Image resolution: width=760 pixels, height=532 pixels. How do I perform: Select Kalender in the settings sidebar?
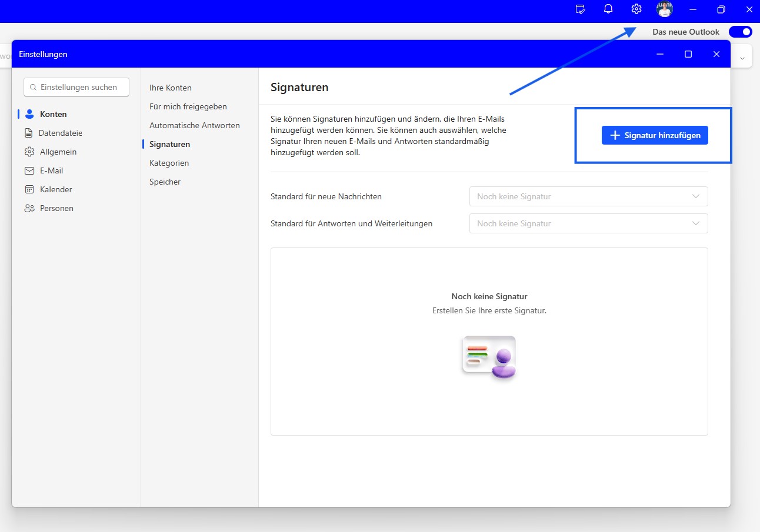coord(56,189)
